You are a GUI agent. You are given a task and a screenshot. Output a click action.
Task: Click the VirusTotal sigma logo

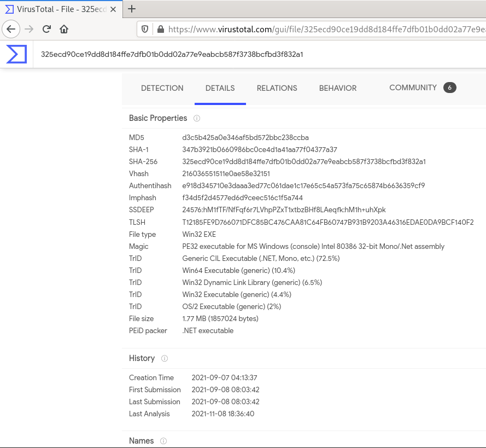point(16,54)
